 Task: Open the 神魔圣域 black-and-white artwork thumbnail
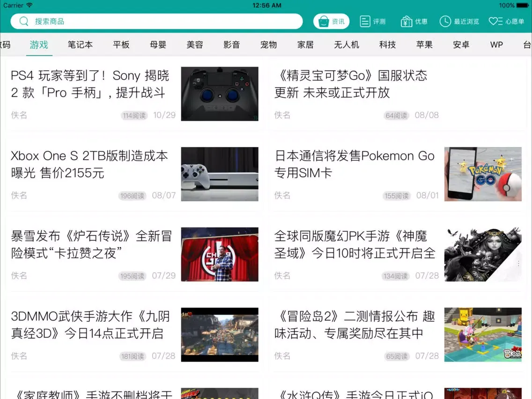coord(483,254)
